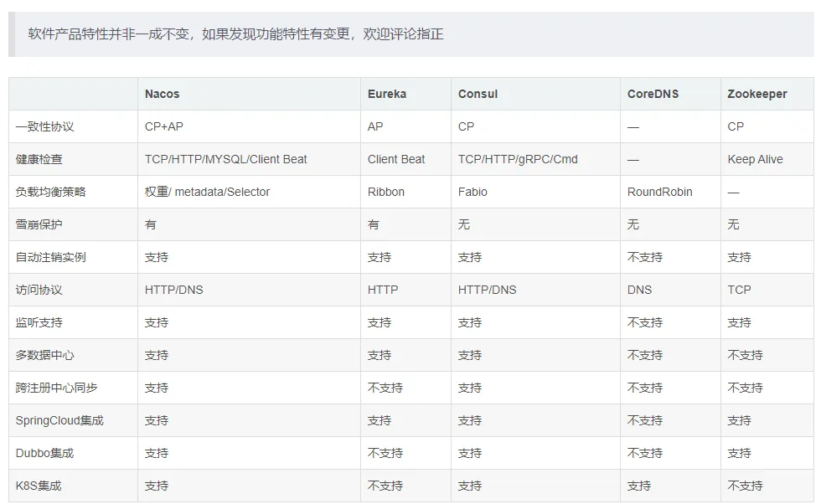Select the 健康检查 row label
Image resolution: width=821 pixels, height=504 pixels.
click(39, 159)
